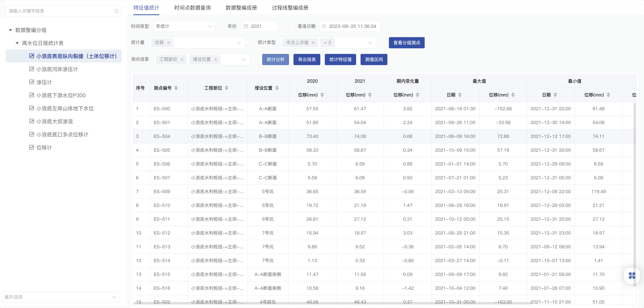The width and height of the screenshot is (644, 308).
Task: Click 导出报表 button
Action: tap(307, 60)
